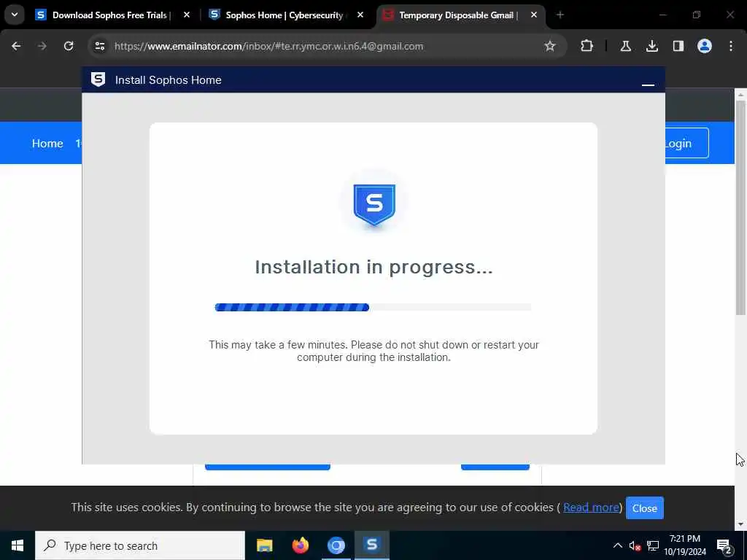This screenshot has height=560, width=747.
Task: Close the Download Sophos Free Trials tab
Action: coord(187,15)
